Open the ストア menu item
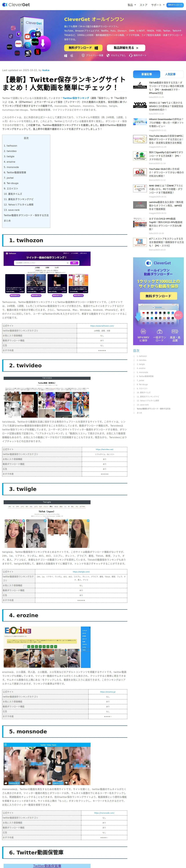The image size is (186, 868). pos(143,5)
